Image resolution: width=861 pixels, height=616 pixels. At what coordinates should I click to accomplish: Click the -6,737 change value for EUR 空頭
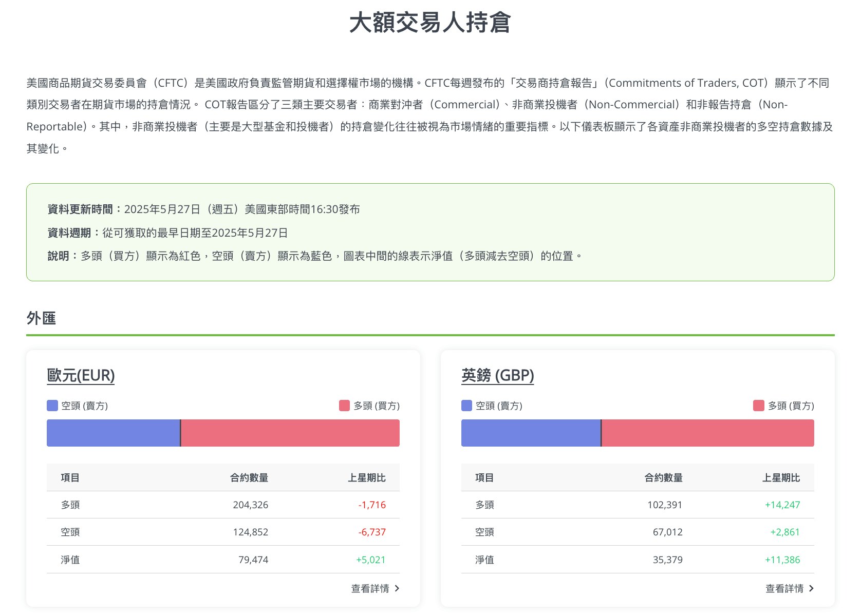click(x=372, y=532)
